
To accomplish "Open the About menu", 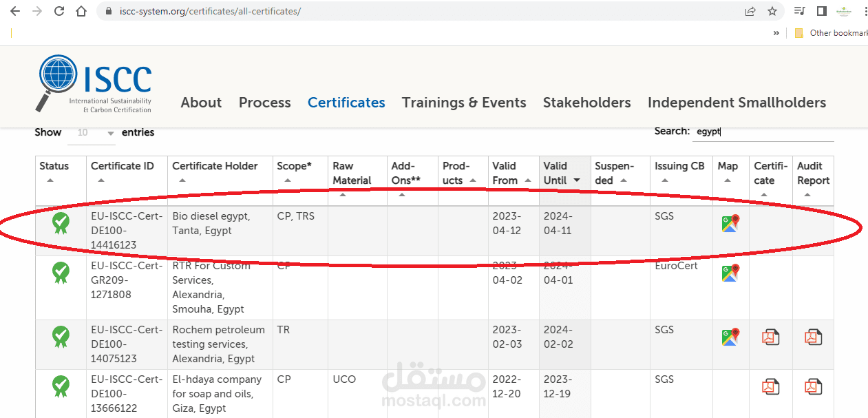I will (x=201, y=103).
